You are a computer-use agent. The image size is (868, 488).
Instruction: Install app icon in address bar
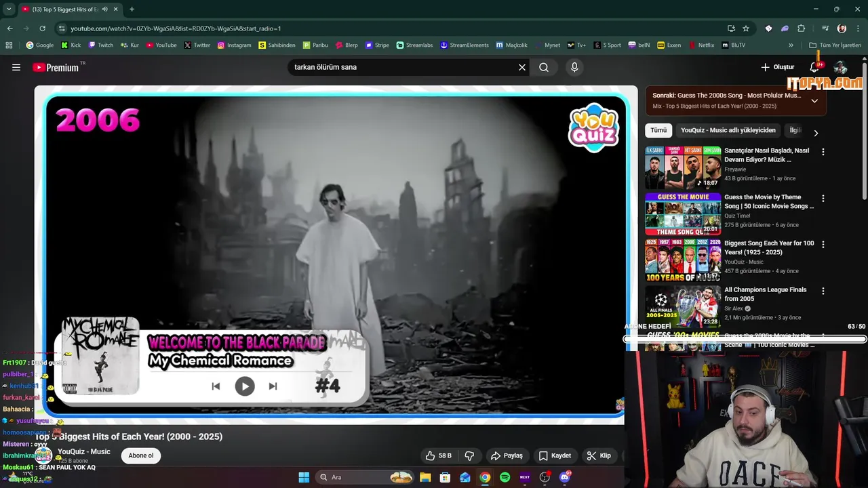(x=731, y=28)
